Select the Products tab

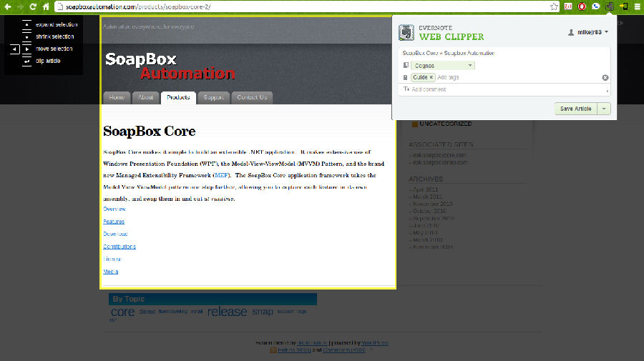(178, 98)
